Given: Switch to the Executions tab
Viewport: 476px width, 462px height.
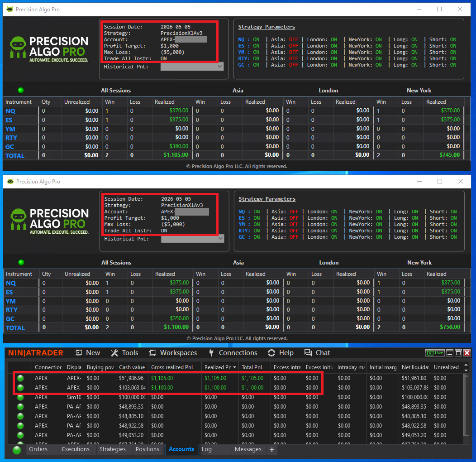Looking at the screenshot, I should 76,449.
